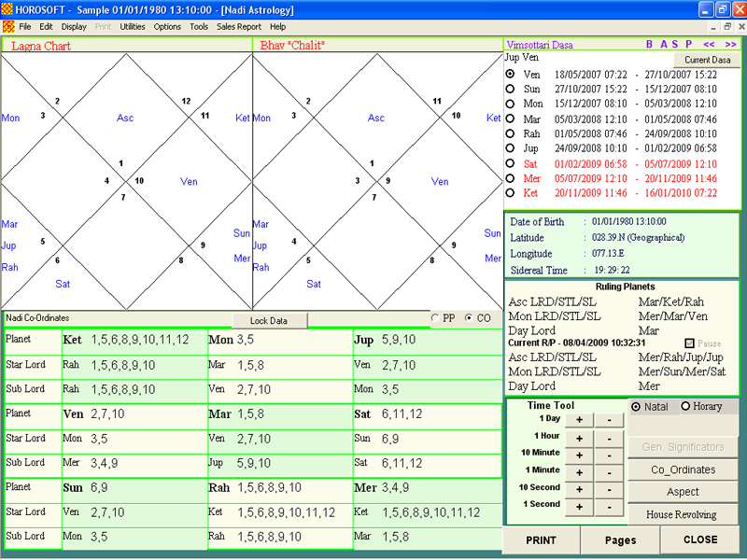Toggle the Pause checkbox in Ruling Planets
Image resolution: width=747 pixels, height=560 pixels.
pos(689,343)
